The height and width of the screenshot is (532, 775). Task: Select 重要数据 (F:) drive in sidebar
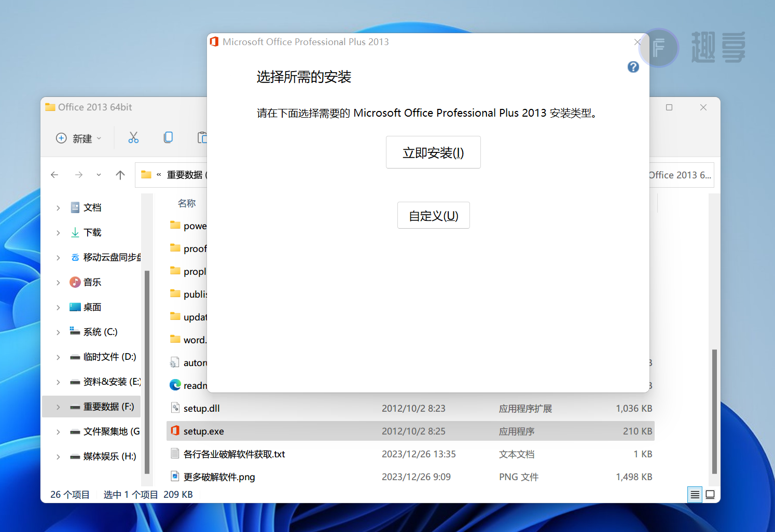pos(92,407)
